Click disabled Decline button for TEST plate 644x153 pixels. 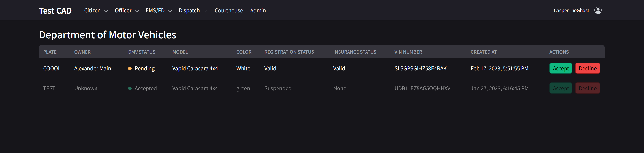[x=588, y=88]
